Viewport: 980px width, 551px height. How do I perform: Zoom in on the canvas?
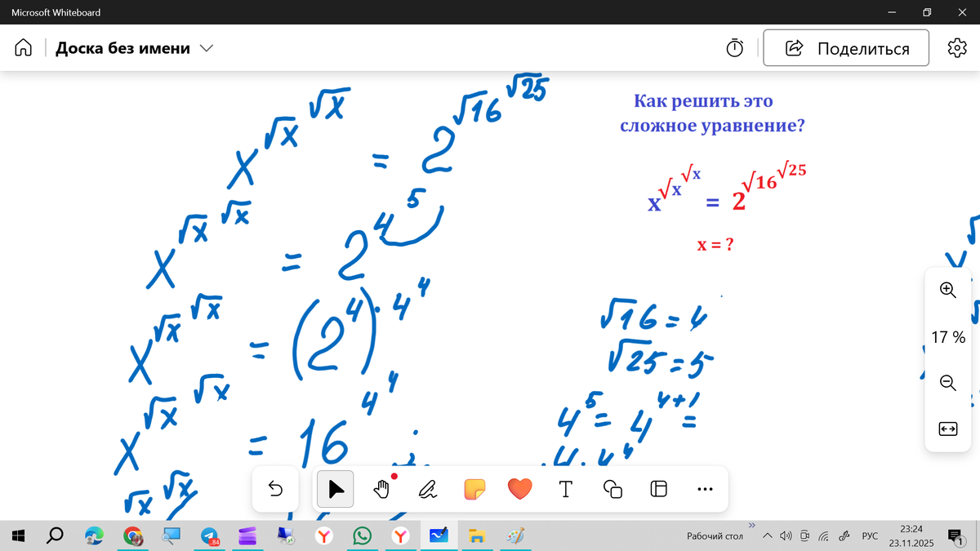tap(947, 289)
